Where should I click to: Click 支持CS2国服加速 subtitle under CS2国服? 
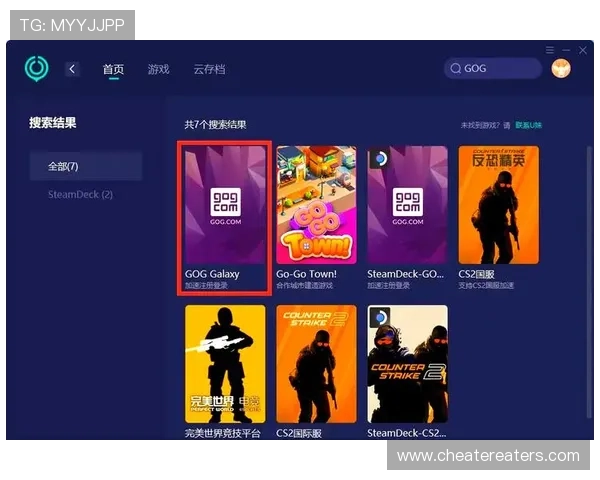[486, 286]
